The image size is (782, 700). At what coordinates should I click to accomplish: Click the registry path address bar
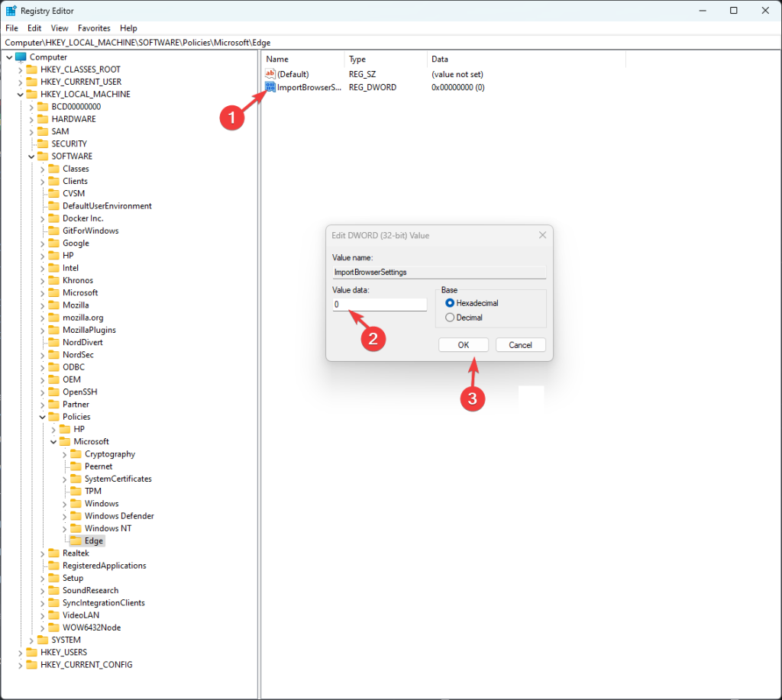391,43
